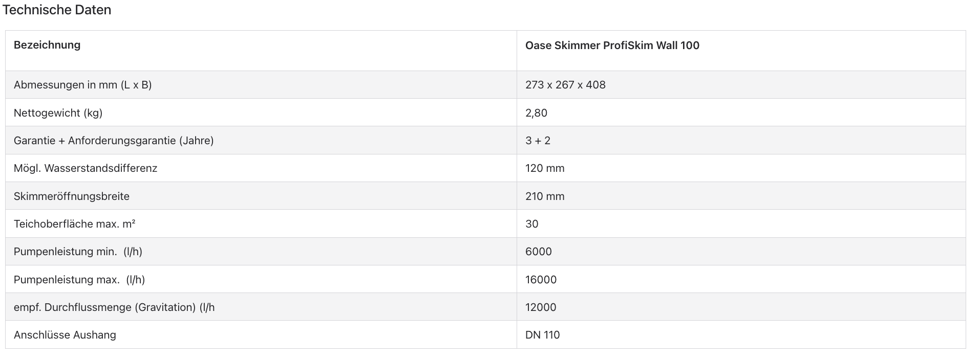This screenshot has width=980, height=358.
Task: Click the "Pumpenleistung min. (l/h)" label
Action: pos(78,252)
